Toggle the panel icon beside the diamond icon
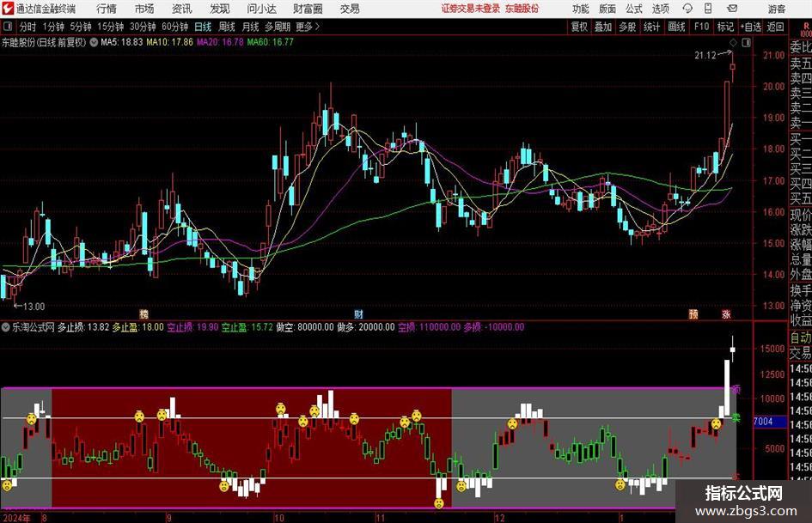 click(x=746, y=42)
